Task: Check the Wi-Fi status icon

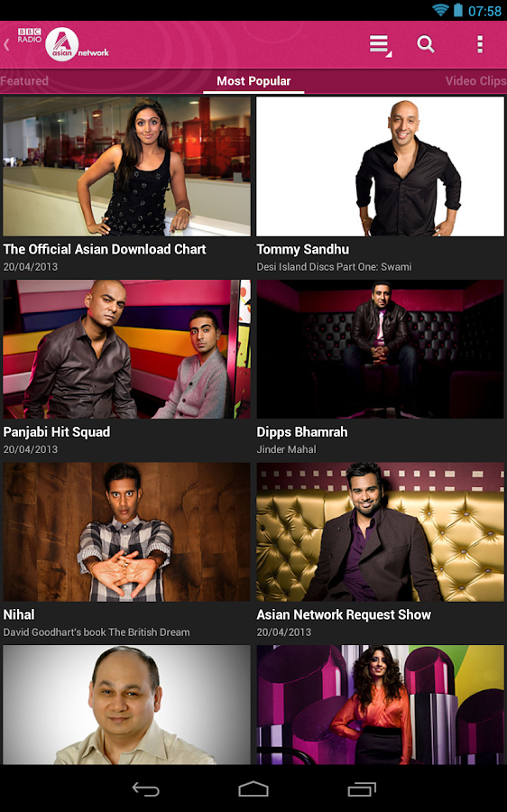Action: click(x=440, y=10)
